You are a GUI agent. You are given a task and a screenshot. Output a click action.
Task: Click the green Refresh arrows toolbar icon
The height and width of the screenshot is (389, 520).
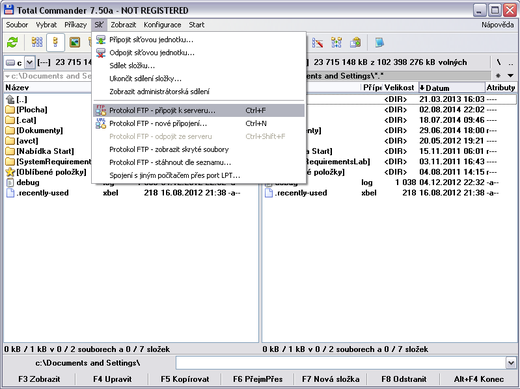point(13,43)
